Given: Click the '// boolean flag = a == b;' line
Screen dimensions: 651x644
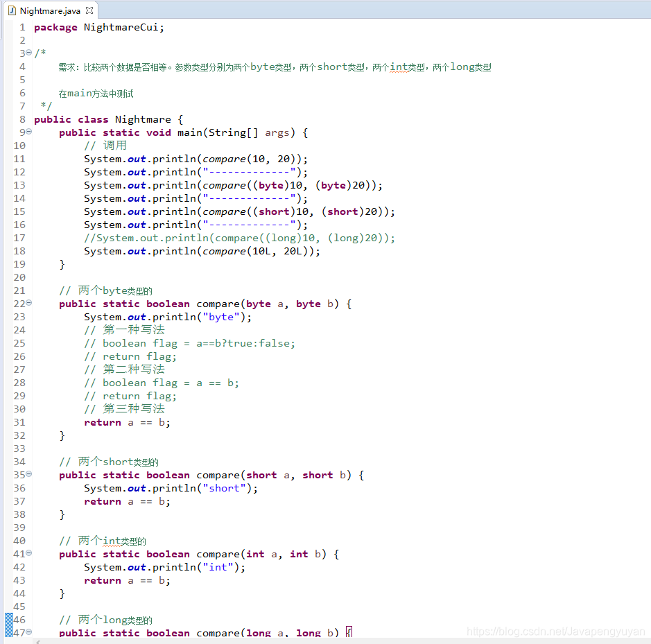Looking at the screenshot, I should point(162,383).
